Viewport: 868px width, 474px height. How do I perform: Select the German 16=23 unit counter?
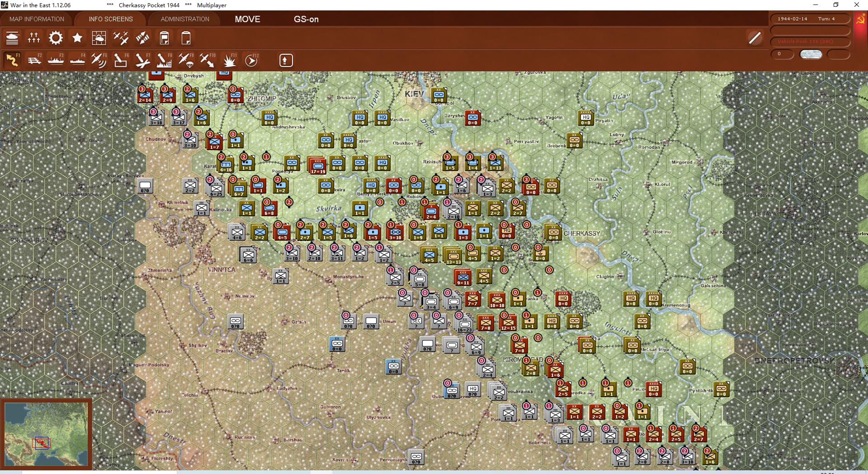pyautogui.click(x=464, y=324)
